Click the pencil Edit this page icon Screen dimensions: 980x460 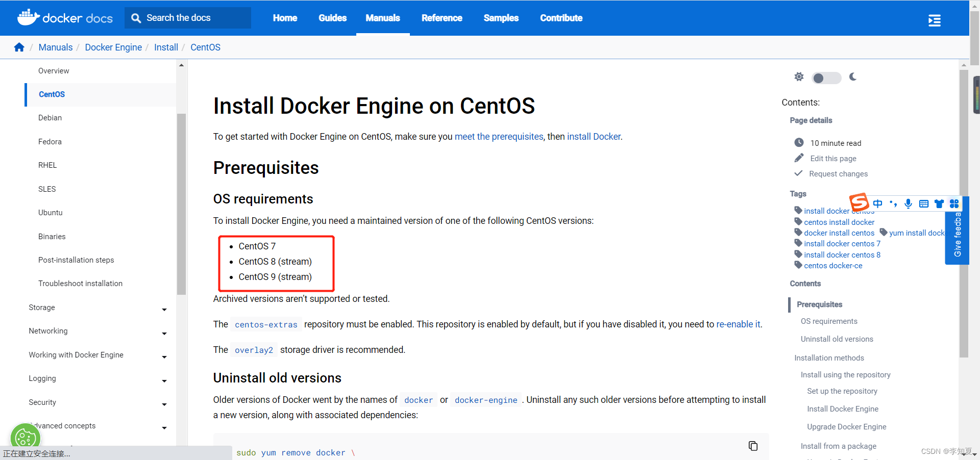tap(799, 158)
